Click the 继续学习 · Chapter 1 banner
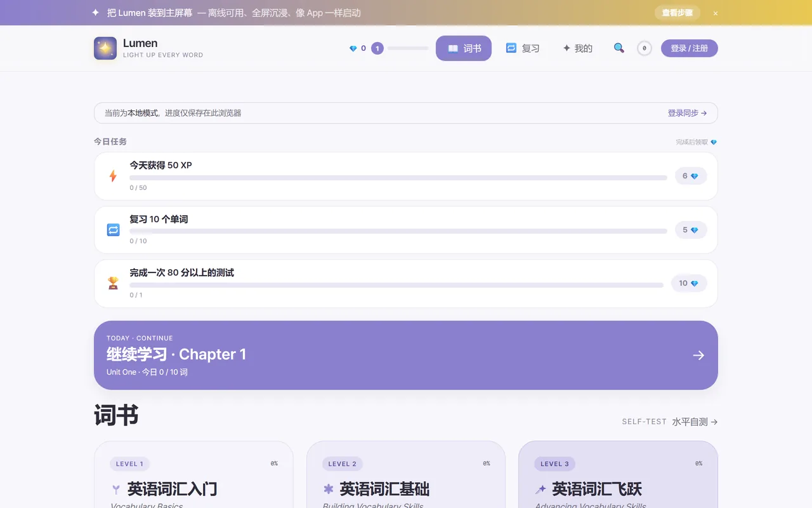The width and height of the screenshot is (812, 508). (406, 355)
